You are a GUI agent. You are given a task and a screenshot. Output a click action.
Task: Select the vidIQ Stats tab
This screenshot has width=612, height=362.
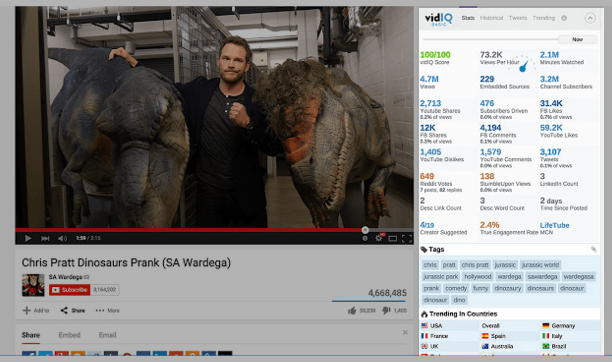[x=468, y=18]
